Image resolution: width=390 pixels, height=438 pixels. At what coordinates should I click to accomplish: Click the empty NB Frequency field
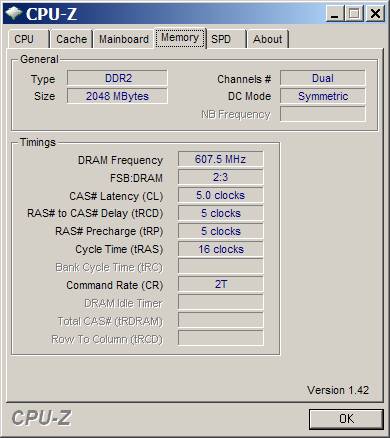[x=323, y=114]
